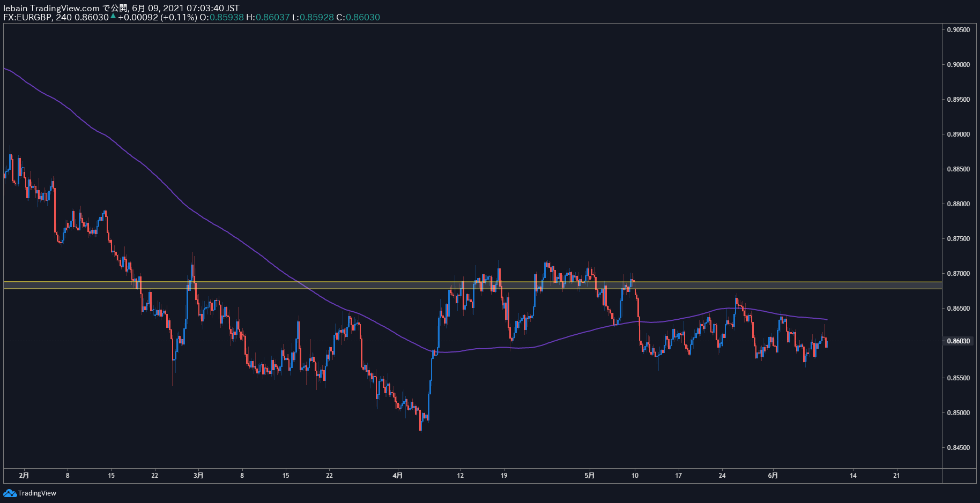980x503 pixels.
Task: Click the FX:EURGBP symbol name
Action: click(x=26, y=17)
